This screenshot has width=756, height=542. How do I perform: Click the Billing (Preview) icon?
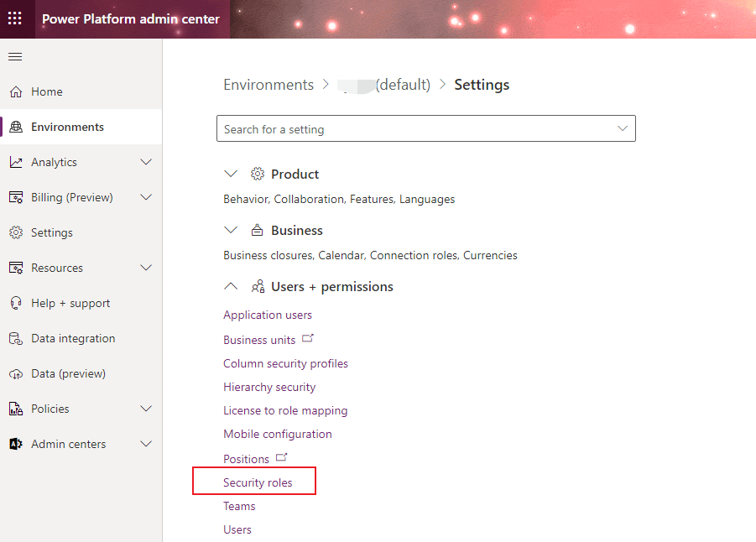tap(16, 197)
